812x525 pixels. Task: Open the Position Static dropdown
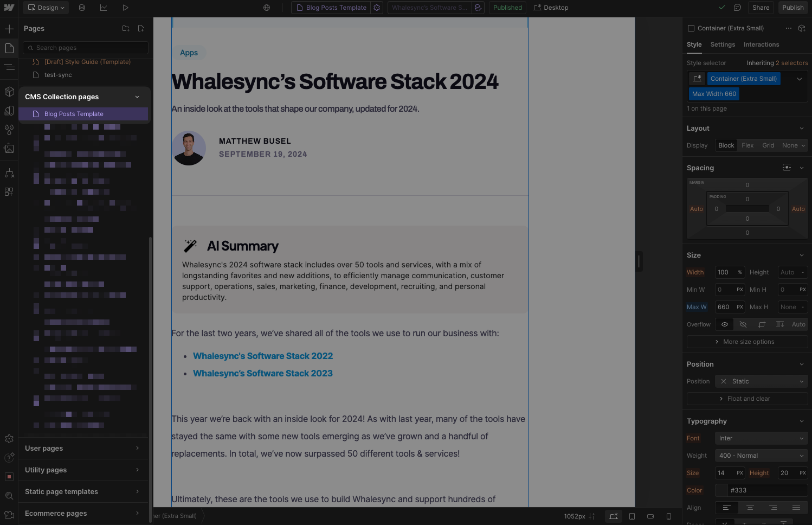pos(761,381)
